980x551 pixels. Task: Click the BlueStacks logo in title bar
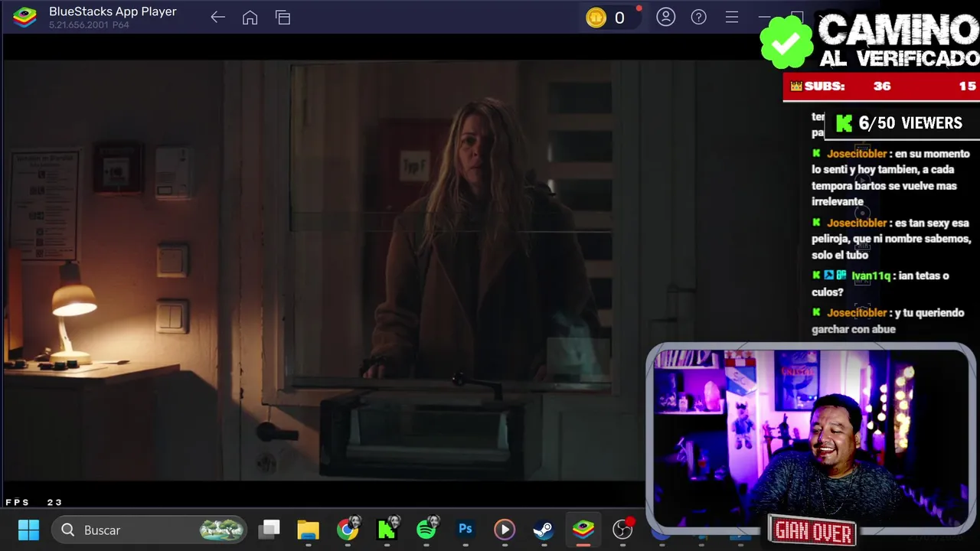coord(24,18)
